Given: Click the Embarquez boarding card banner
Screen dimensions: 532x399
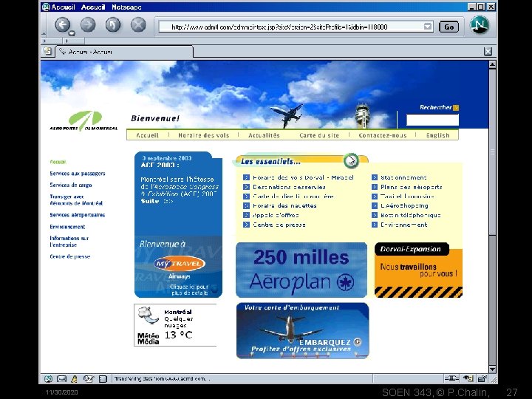Looking at the screenshot, I should point(303,330).
